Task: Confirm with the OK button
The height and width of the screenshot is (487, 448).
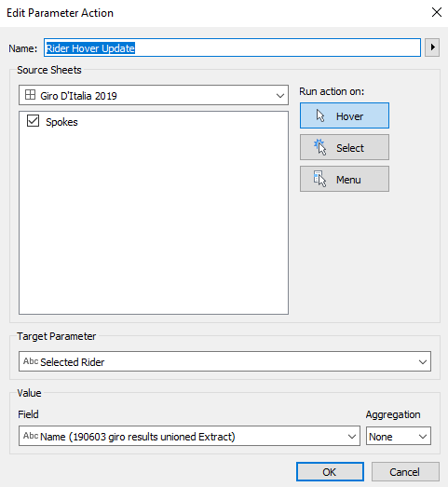Action: coord(330,472)
